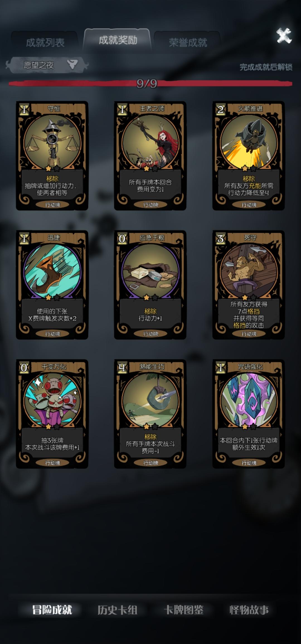Click the 9/9 red progress bar
Screen dimensions: 301x644
pyautogui.click(x=151, y=83)
